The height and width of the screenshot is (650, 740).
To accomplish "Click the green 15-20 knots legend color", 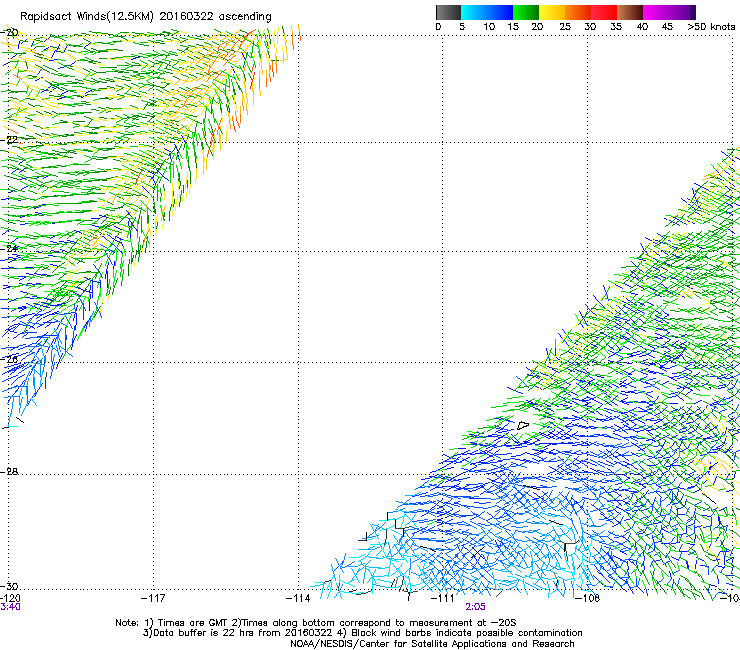I will pos(526,12).
